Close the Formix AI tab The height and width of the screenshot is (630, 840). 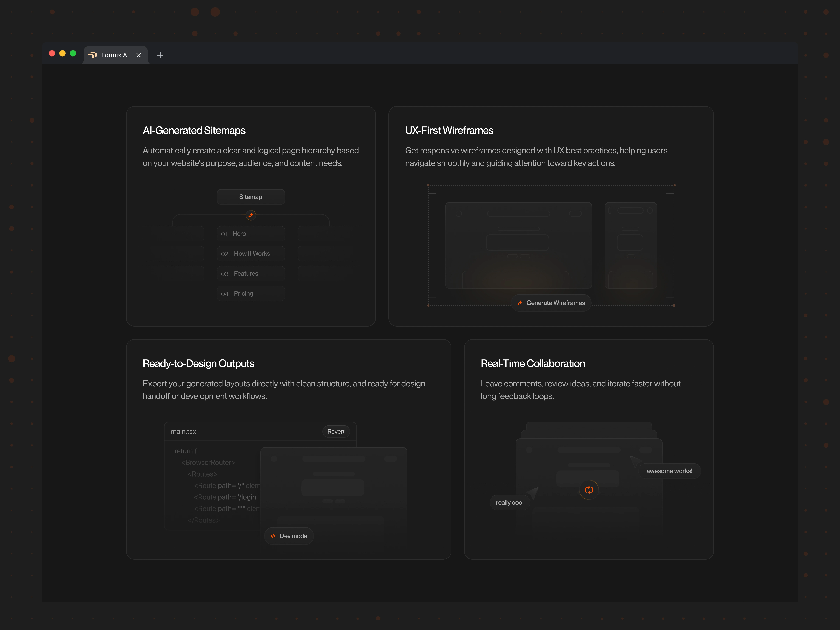139,55
